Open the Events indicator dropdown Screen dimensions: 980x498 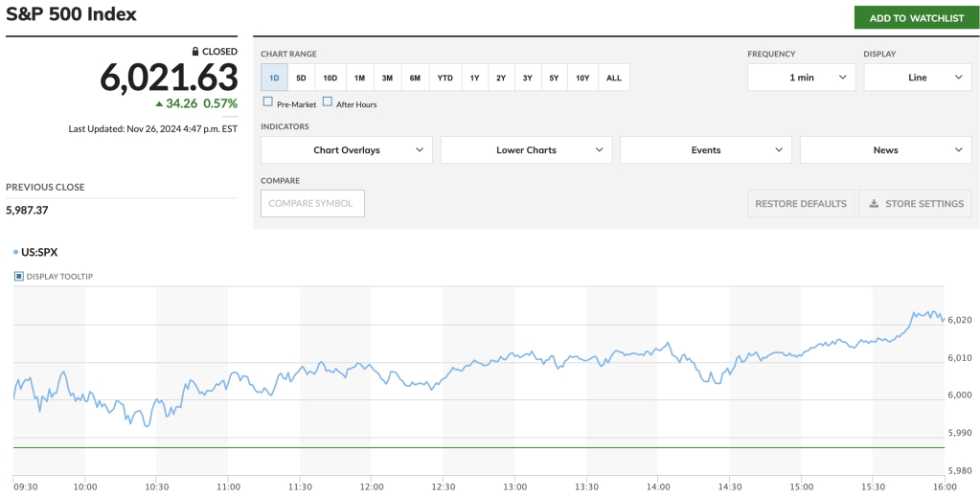point(705,150)
